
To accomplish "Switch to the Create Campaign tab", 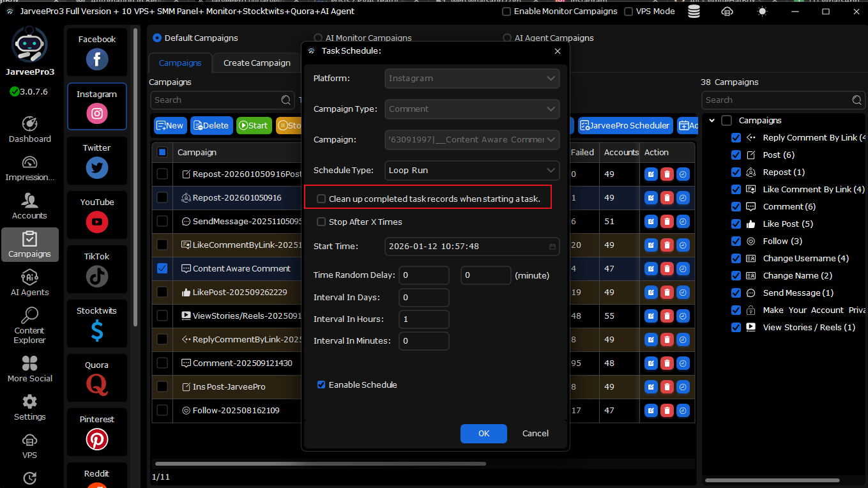I will tap(257, 63).
